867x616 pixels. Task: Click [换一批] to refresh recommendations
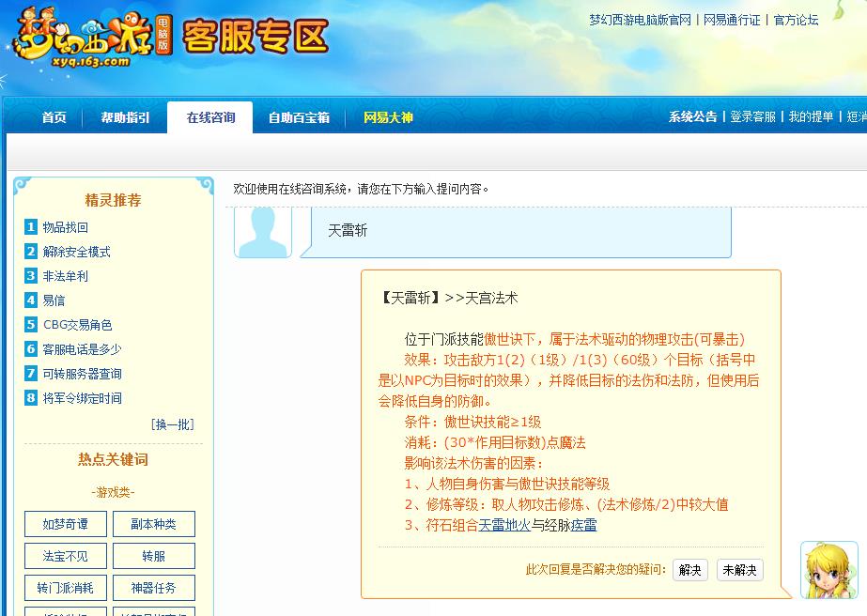click(x=173, y=424)
